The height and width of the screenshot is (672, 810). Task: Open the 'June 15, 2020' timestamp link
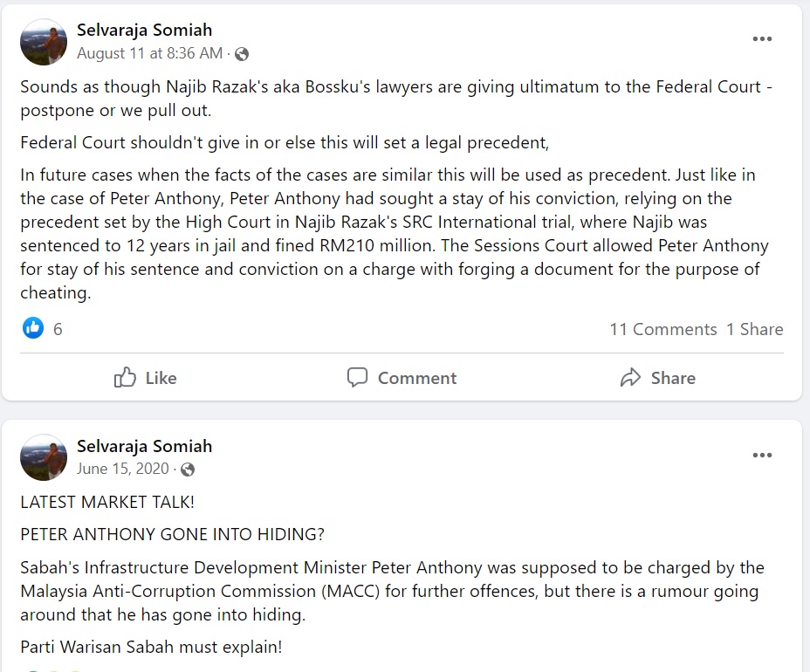click(122, 469)
